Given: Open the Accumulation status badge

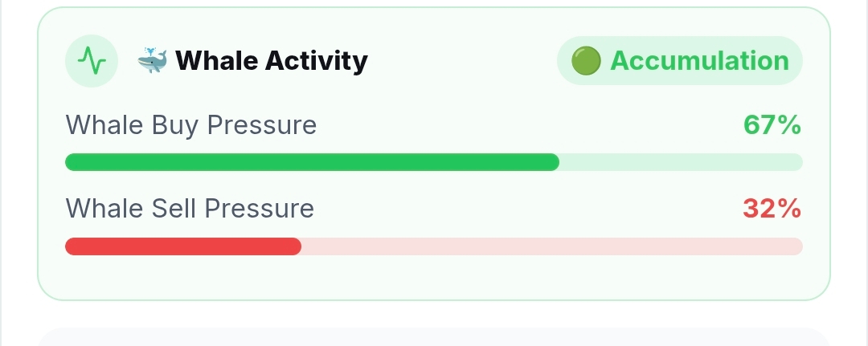Looking at the screenshot, I should click(680, 61).
